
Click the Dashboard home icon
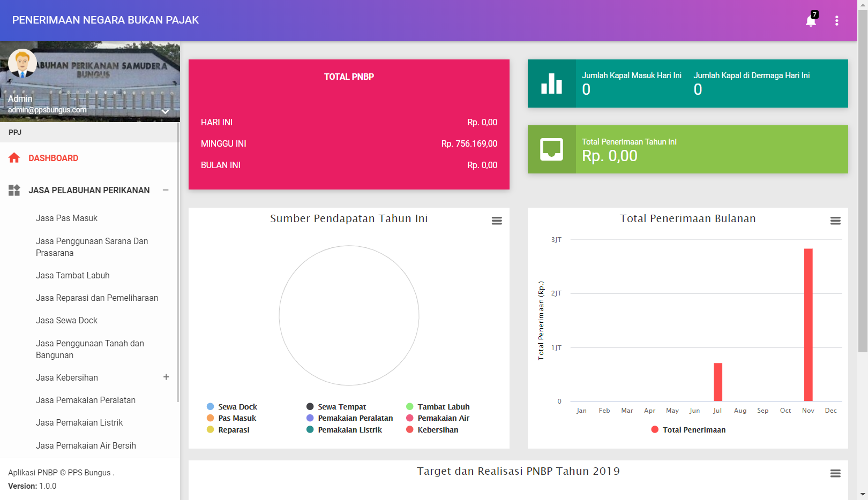[x=14, y=158]
